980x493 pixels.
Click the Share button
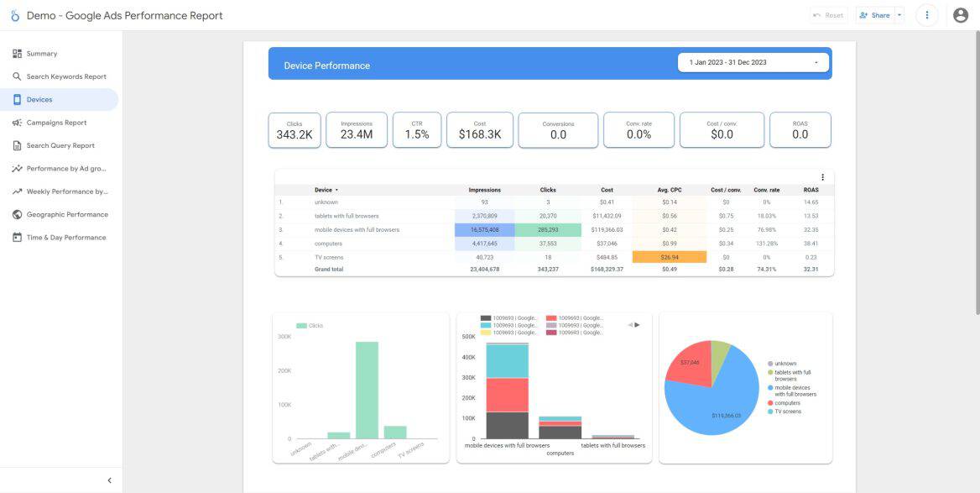click(874, 15)
